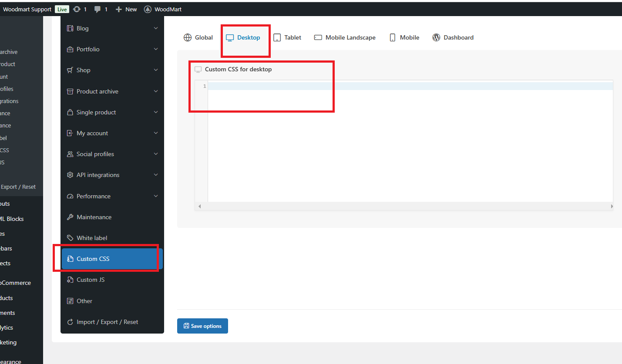Image resolution: width=622 pixels, height=364 pixels.
Task: Open the Maintenance settings section
Action: click(112, 217)
